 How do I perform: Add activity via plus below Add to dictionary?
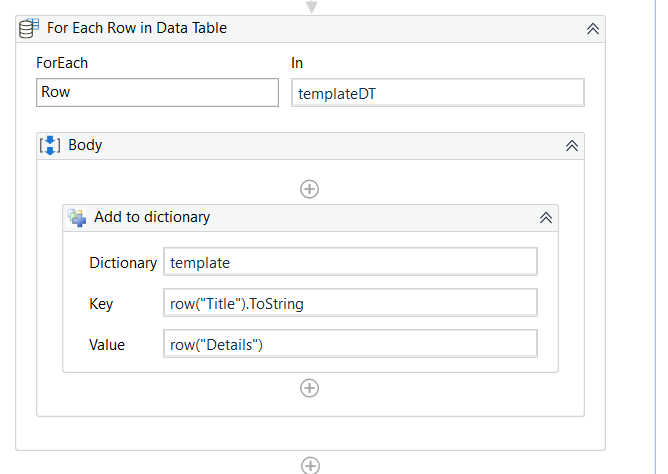pos(310,388)
